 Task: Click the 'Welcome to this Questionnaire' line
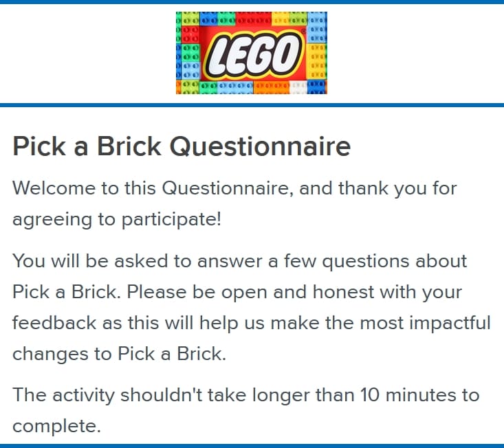pyautogui.click(x=234, y=188)
